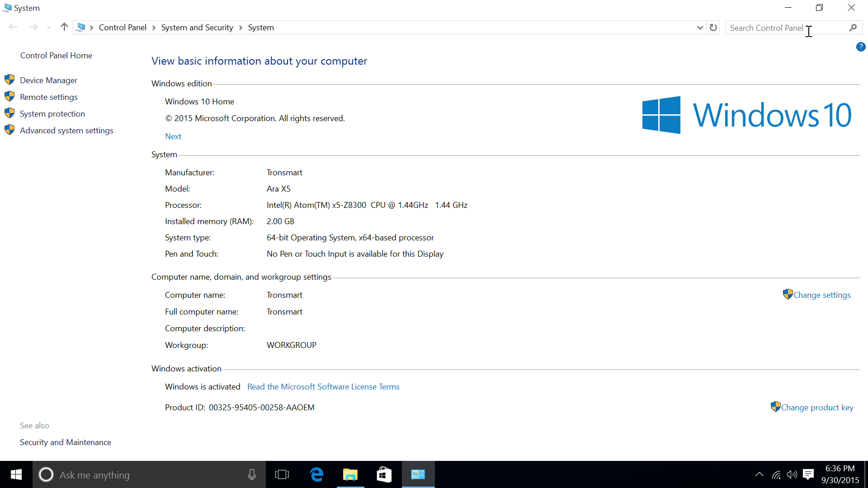868x488 pixels.
Task: Go up one folder level
Action: (64, 27)
